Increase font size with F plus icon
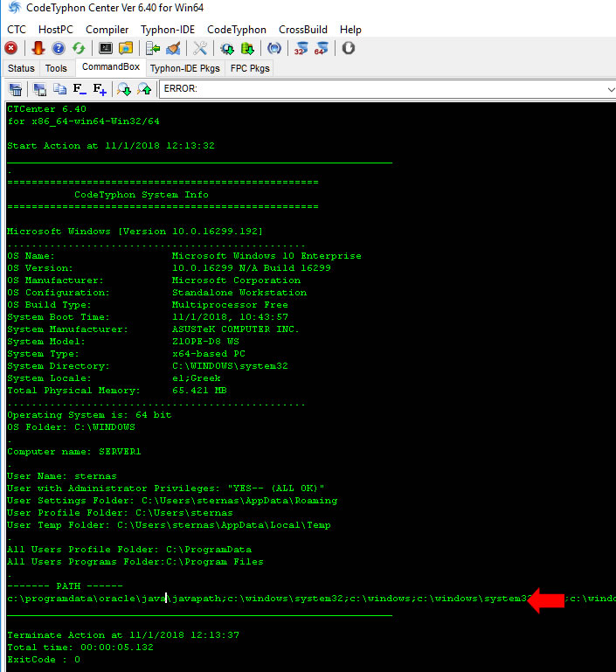 tap(100, 89)
